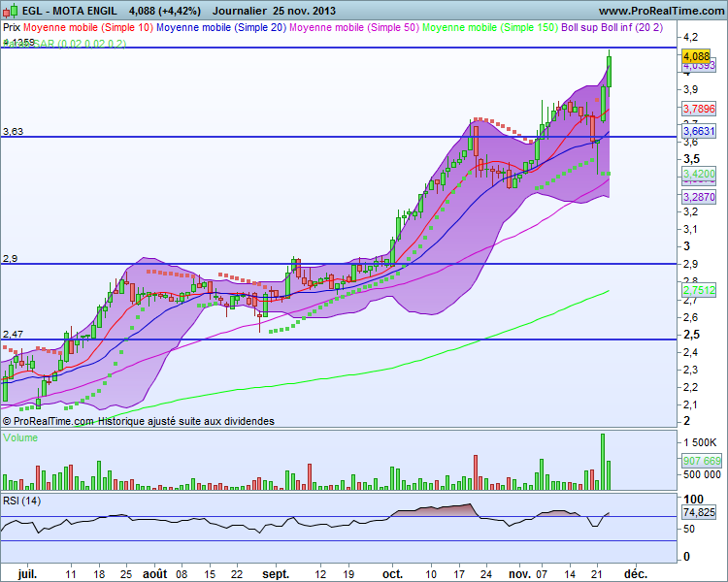
Task: Click the août month on date axis
Action: [154, 574]
